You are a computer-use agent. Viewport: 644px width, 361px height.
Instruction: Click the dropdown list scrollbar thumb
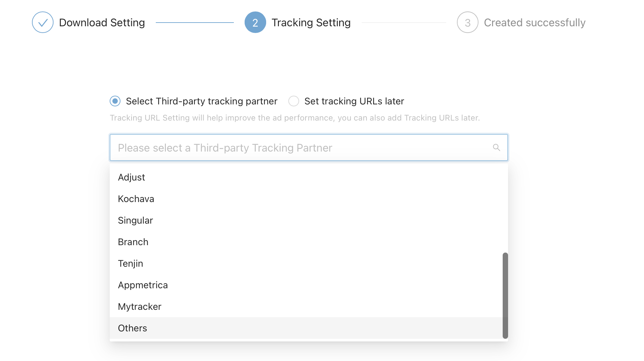(505, 295)
